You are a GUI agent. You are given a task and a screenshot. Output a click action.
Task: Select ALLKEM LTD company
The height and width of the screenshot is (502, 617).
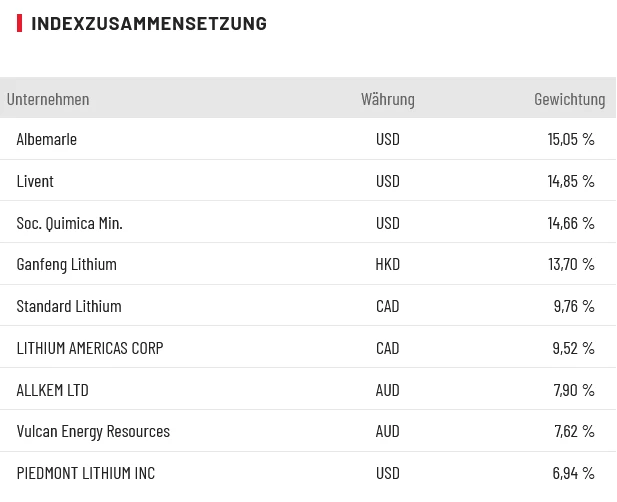(x=52, y=390)
